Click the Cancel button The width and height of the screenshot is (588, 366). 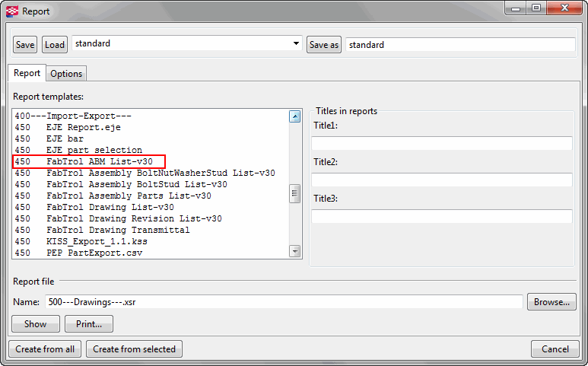(x=555, y=349)
